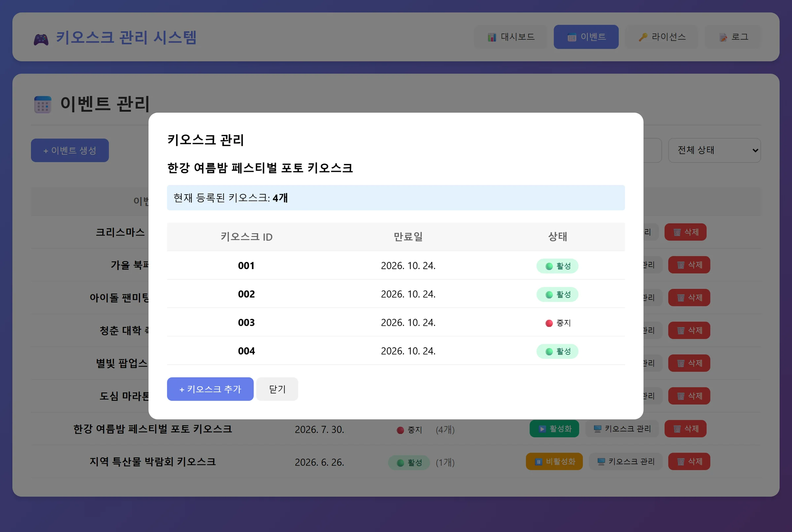This screenshot has width=792, height=532.
Task: Open 키오스크 관리 for 한강 여름밤 페스티벌
Action: (622, 428)
